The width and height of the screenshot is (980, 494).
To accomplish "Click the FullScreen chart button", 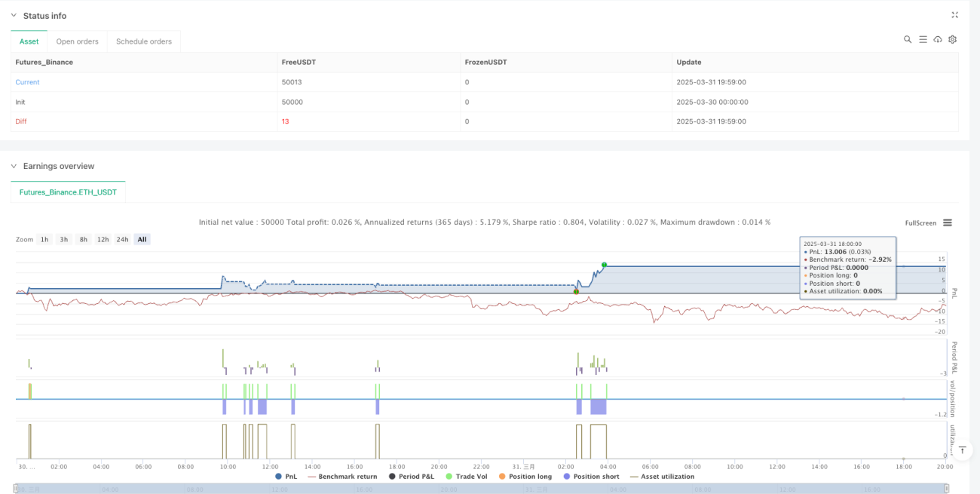I will [920, 223].
